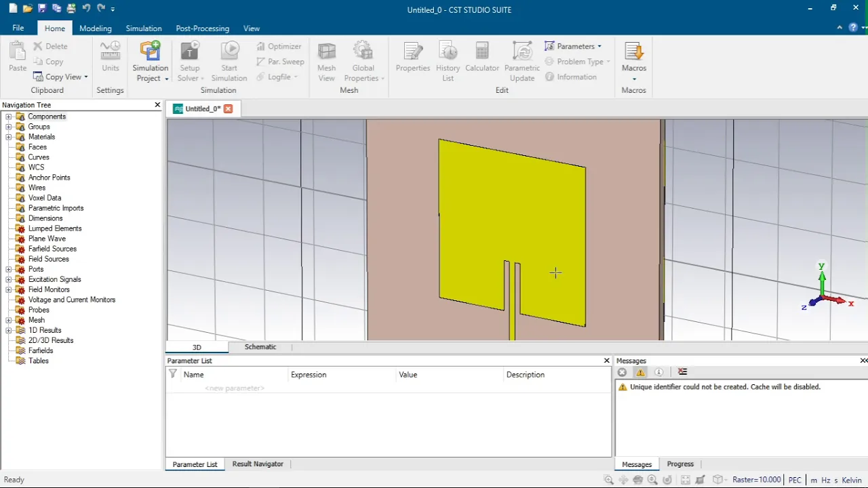Expand the Materials tree node
Viewport: 868px width, 488px height.
click(x=9, y=137)
